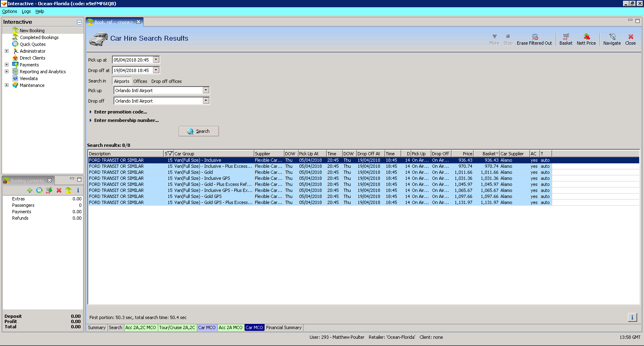Click the Search button
Image resolution: width=644 pixels, height=346 pixels.
tap(199, 131)
